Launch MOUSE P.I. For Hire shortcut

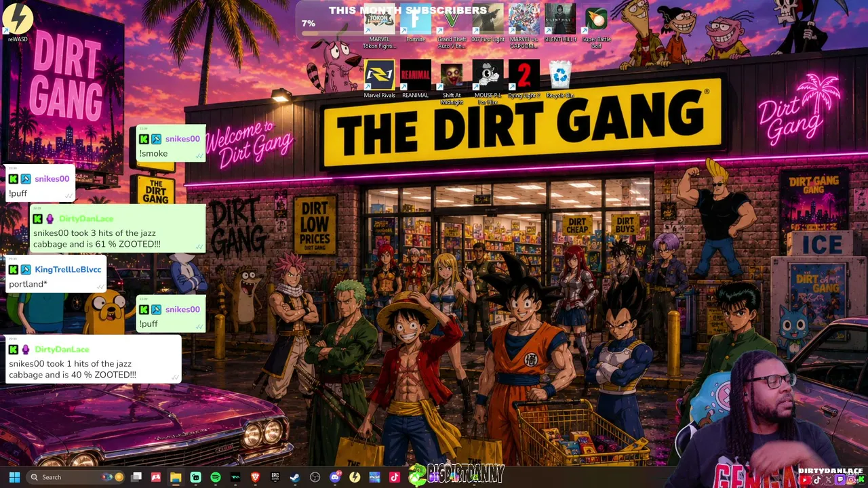pos(488,83)
